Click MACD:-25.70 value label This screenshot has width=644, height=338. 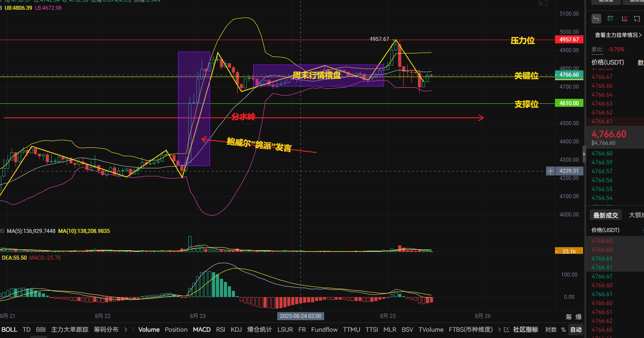45,258
